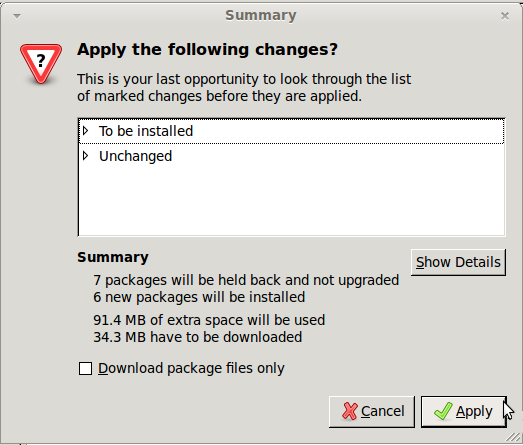Screen dimensions: 523x445
Task: Click the red triangle question mark icon
Action: [41, 63]
